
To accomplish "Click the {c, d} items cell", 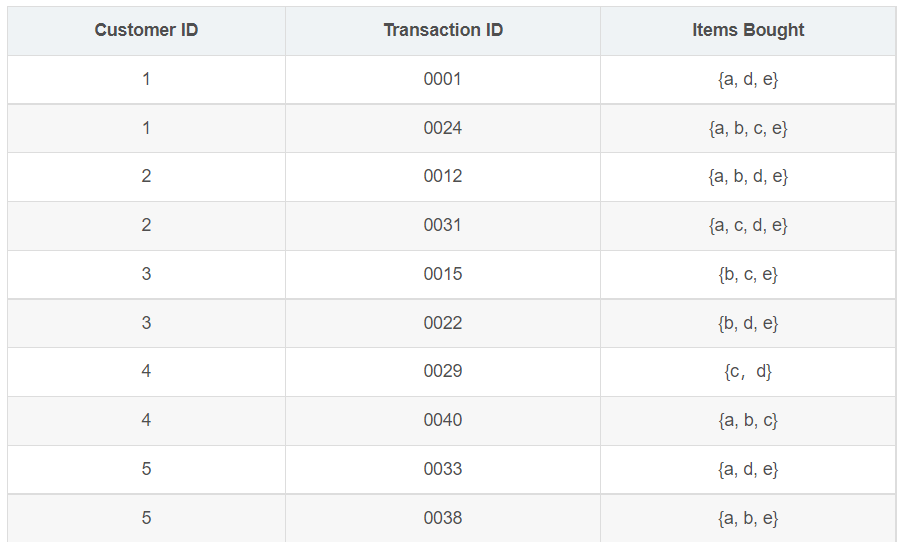I will 748,371.
